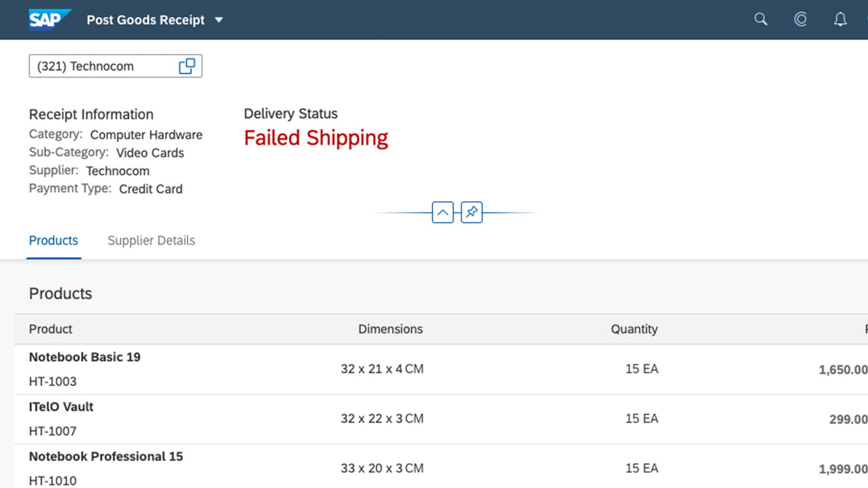868x488 pixels.
Task: Click the Receipt Information heading
Action: pos(91,114)
